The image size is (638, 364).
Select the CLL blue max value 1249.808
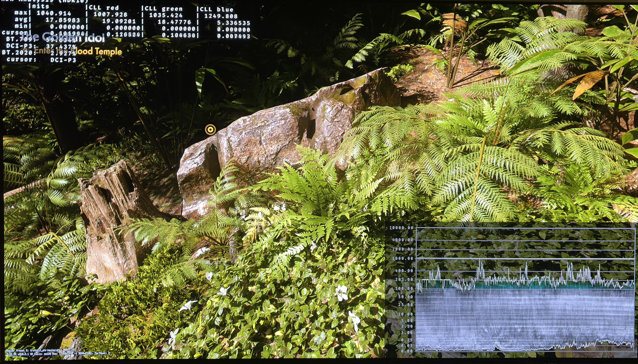221,16
